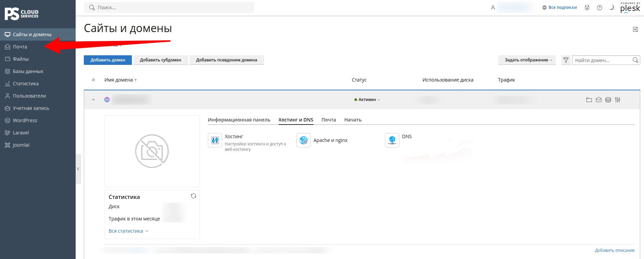Click the Добавить домен button
The height and width of the screenshot is (259, 644).
108,60
